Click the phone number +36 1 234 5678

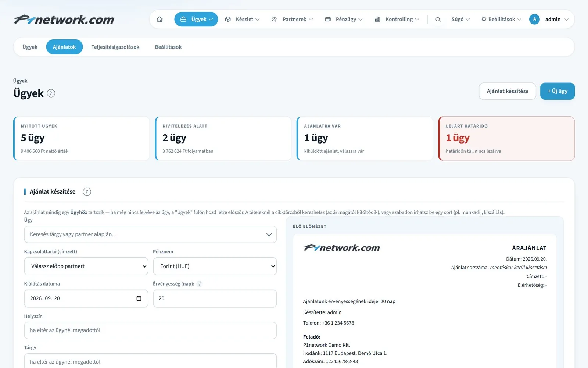[x=338, y=323]
